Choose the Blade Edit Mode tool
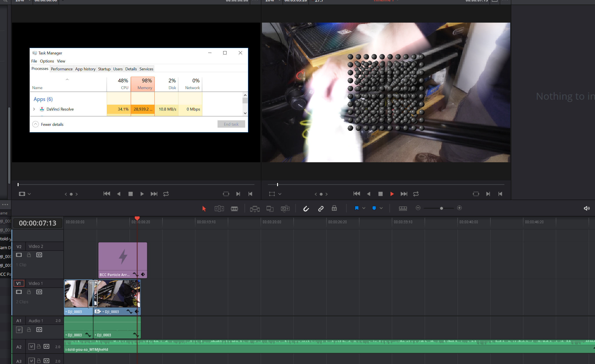595x364 pixels. coord(234,208)
